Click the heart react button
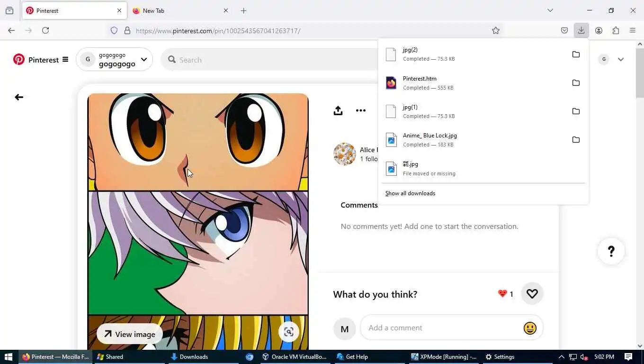This screenshot has height=364, width=644. tap(532, 294)
